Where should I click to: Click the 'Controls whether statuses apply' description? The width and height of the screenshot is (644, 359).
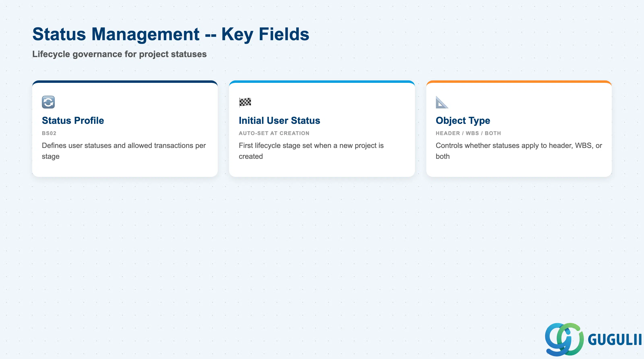tap(519, 151)
